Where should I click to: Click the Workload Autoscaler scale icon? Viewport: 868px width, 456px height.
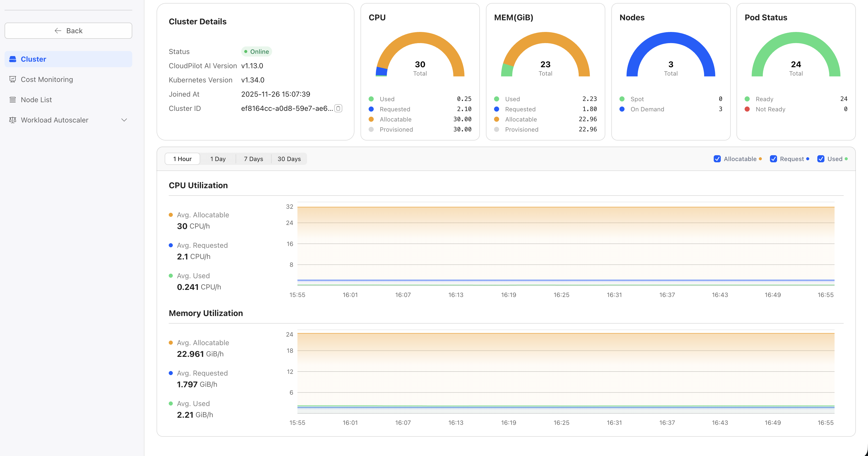click(x=13, y=120)
